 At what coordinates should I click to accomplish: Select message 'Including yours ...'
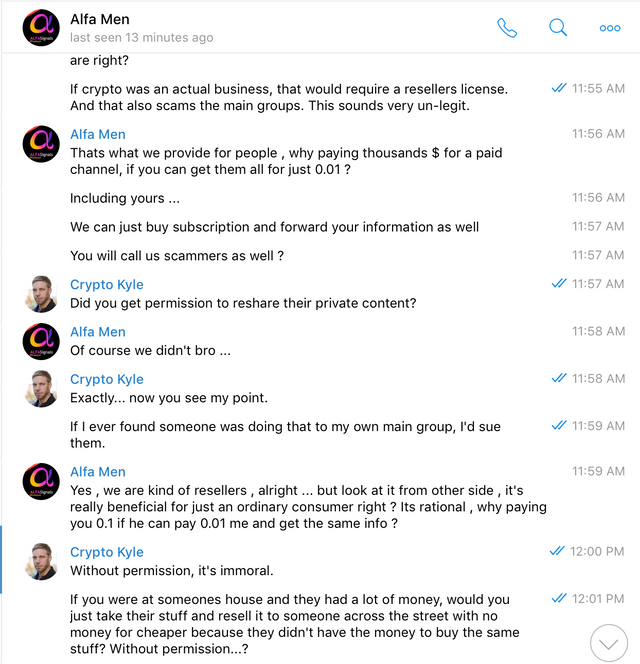(x=125, y=198)
